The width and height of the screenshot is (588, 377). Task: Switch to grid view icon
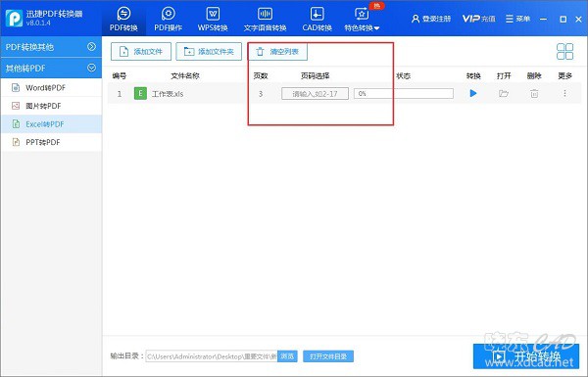[564, 51]
